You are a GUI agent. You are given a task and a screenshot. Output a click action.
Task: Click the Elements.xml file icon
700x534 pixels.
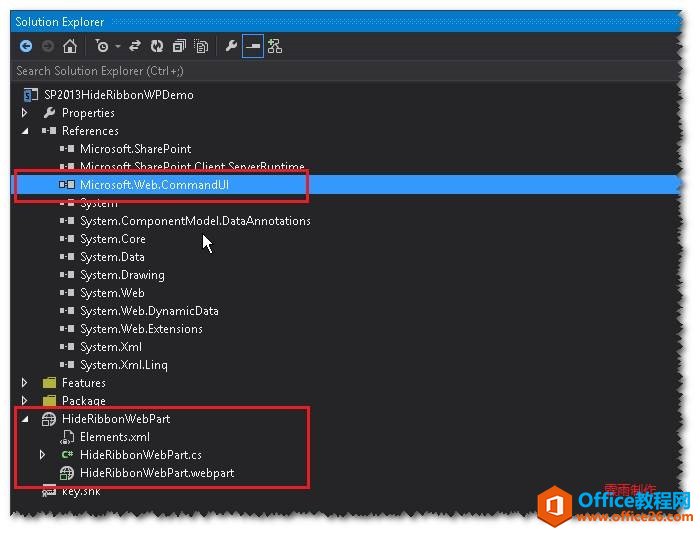(67, 437)
